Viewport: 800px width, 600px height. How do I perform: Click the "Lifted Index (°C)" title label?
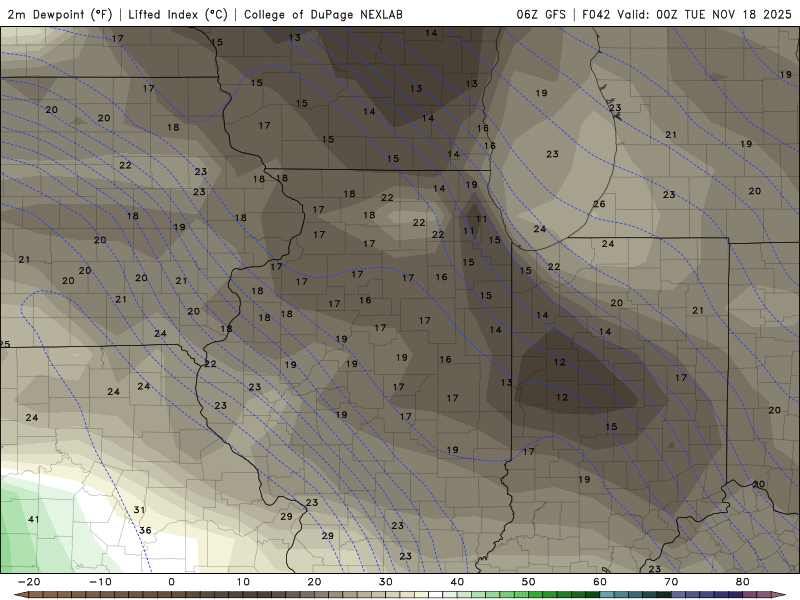pyautogui.click(x=178, y=14)
